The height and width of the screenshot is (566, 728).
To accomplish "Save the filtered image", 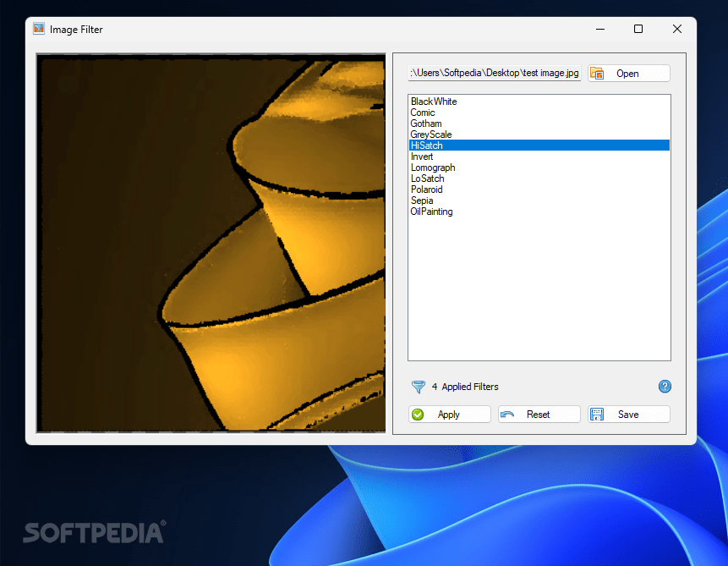I will 629,414.
